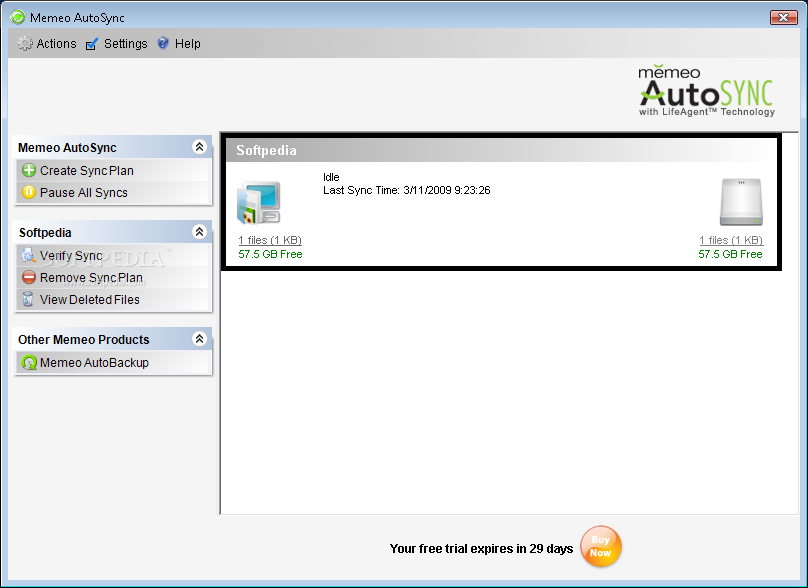Click the Actions gear icon

(25, 44)
